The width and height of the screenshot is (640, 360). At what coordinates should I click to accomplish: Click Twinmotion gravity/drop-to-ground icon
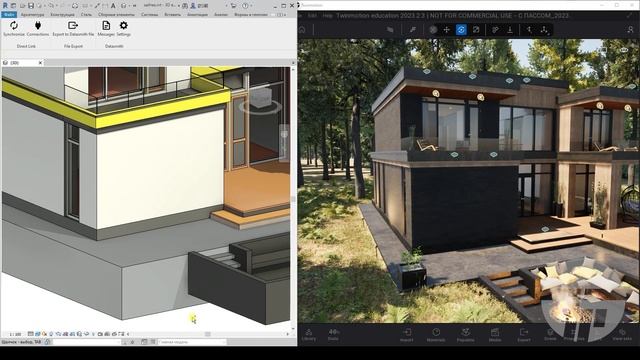[x=510, y=30]
